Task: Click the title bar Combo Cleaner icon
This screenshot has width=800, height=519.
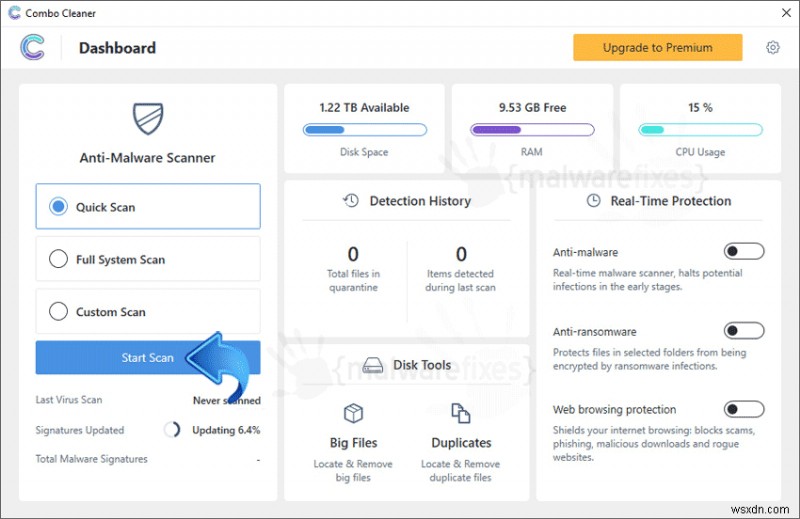Action: coord(14,13)
